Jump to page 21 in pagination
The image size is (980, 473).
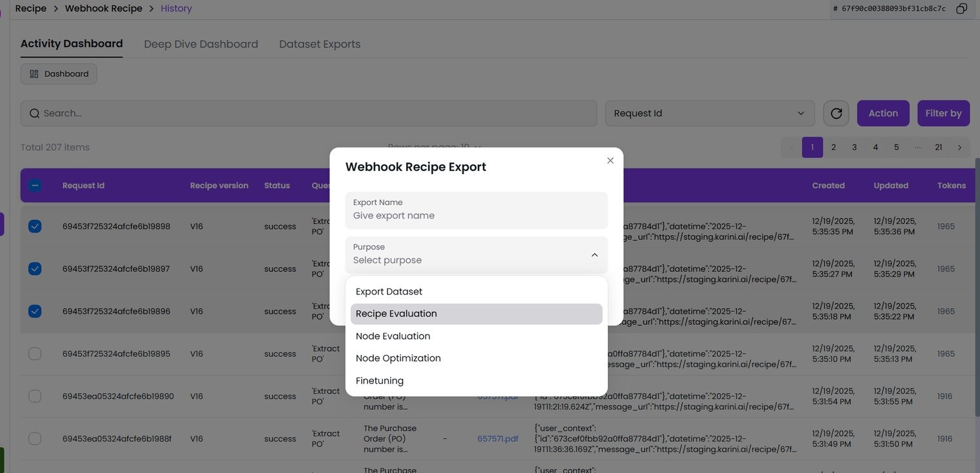tap(938, 148)
